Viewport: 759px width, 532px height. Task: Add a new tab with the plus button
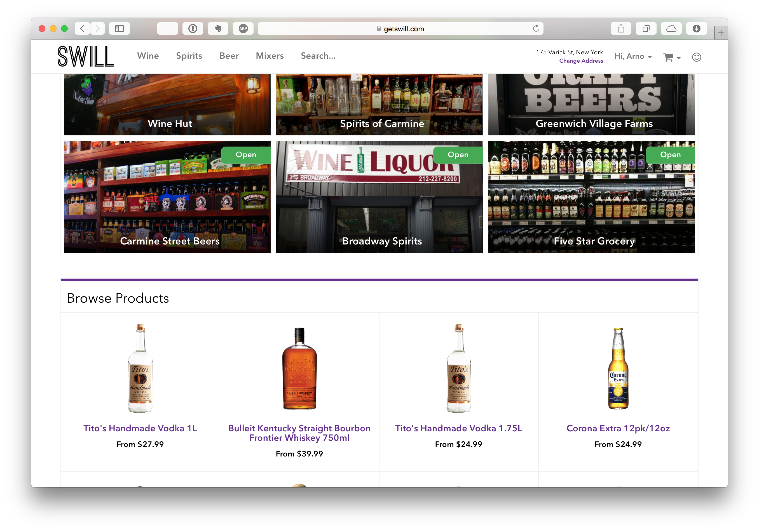(x=721, y=32)
